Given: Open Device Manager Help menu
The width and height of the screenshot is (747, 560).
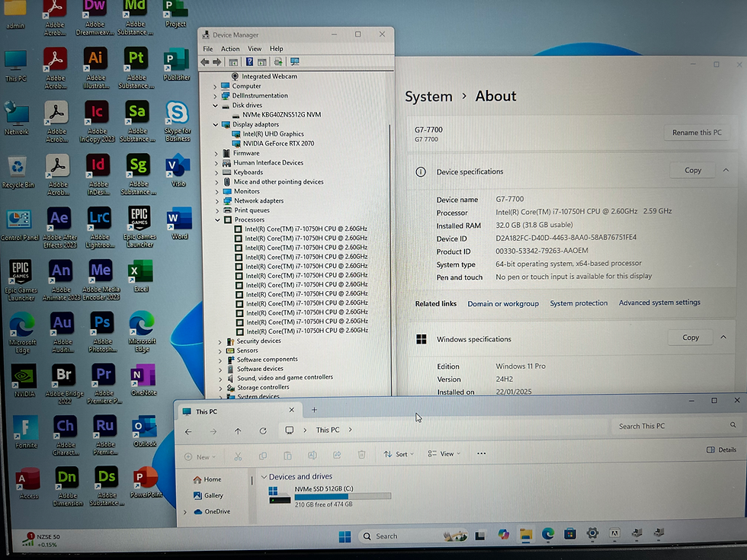Looking at the screenshot, I should [x=276, y=49].
